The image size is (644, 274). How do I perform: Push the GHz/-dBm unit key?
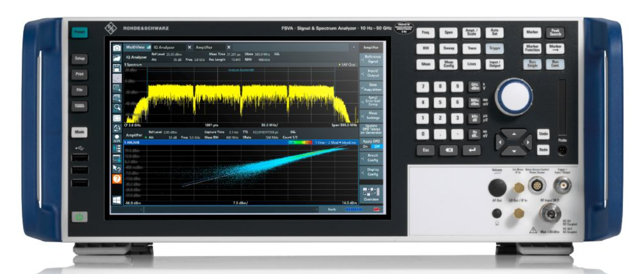point(474,87)
